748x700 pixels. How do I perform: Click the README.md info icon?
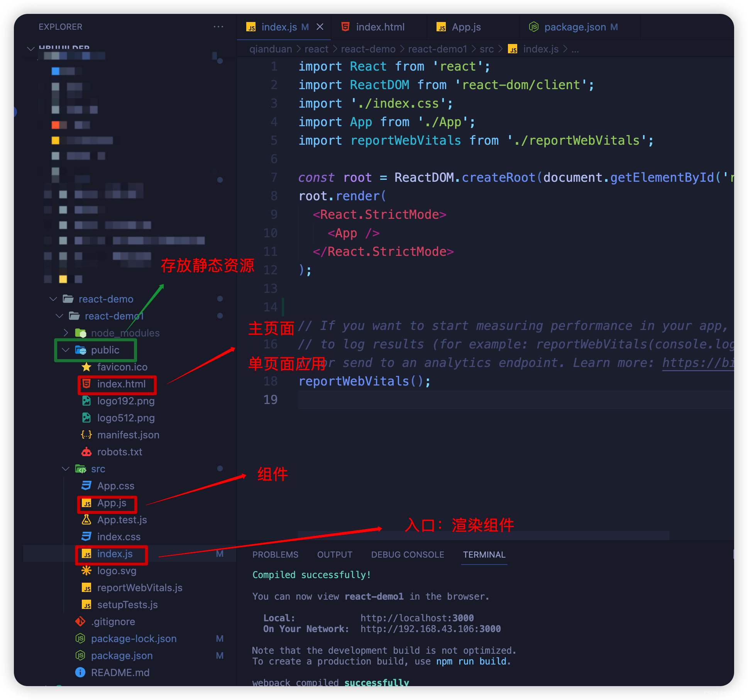click(x=80, y=673)
